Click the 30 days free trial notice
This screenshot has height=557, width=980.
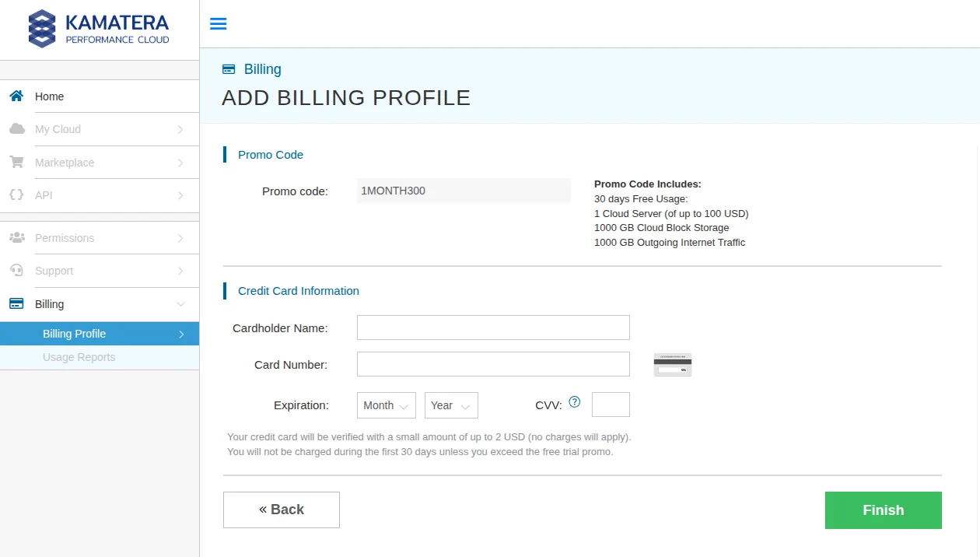coord(420,452)
